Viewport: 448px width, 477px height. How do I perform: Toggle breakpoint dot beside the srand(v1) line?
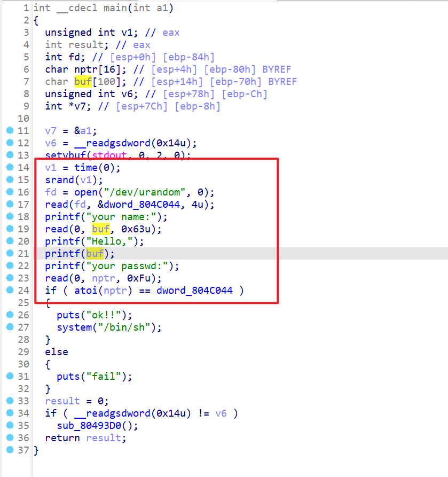click(x=10, y=180)
